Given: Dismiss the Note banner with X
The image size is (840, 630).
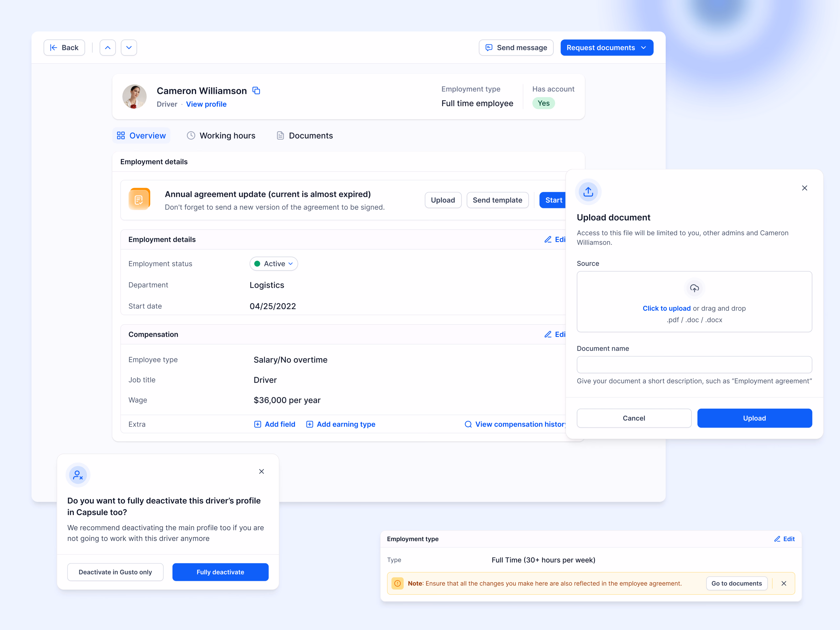Looking at the screenshot, I should pos(783,583).
